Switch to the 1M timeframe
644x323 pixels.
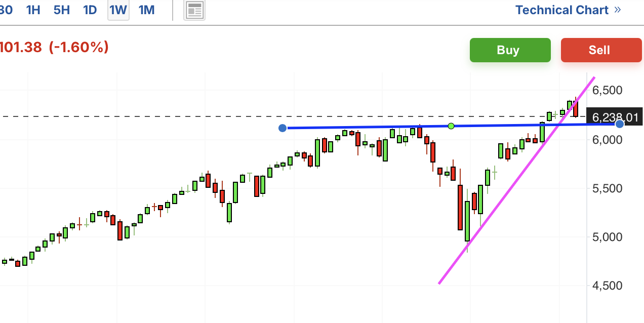click(x=146, y=10)
